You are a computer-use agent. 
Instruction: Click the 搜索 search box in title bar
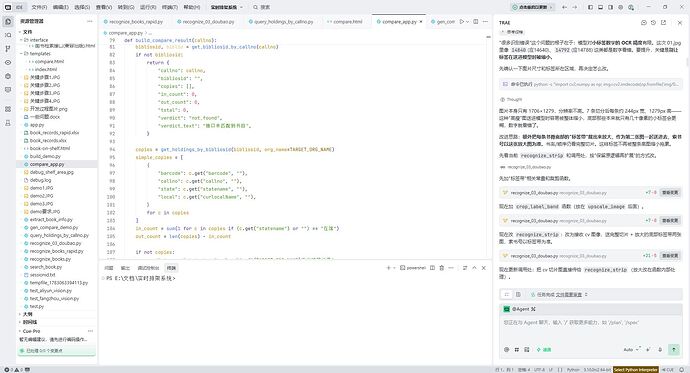pyautogui.click(x=262, y=7)
